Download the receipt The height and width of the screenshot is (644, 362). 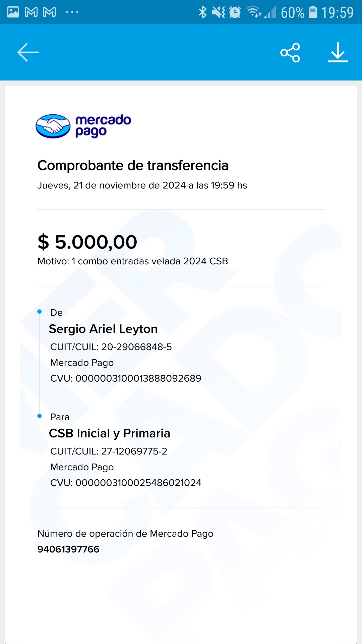coord(338,53)
